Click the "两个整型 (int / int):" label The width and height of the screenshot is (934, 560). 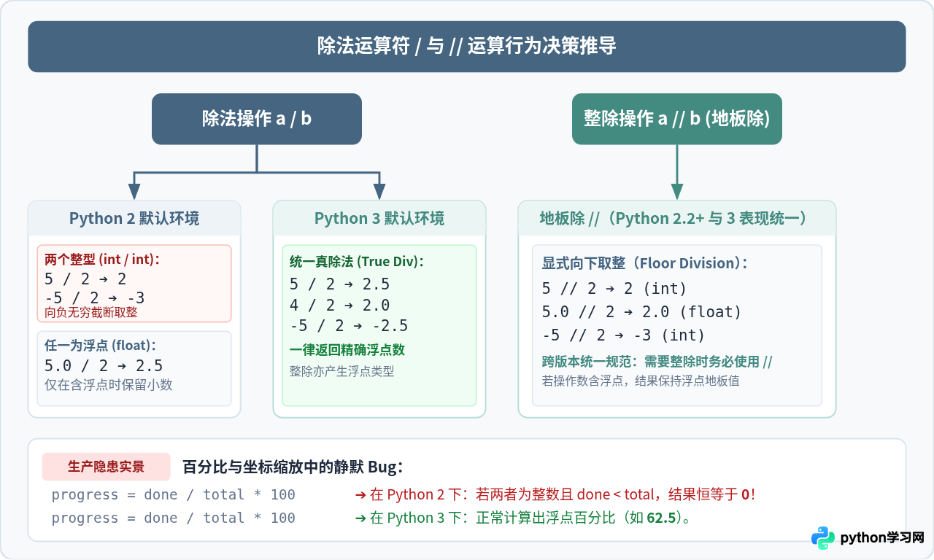click(102, 260)
